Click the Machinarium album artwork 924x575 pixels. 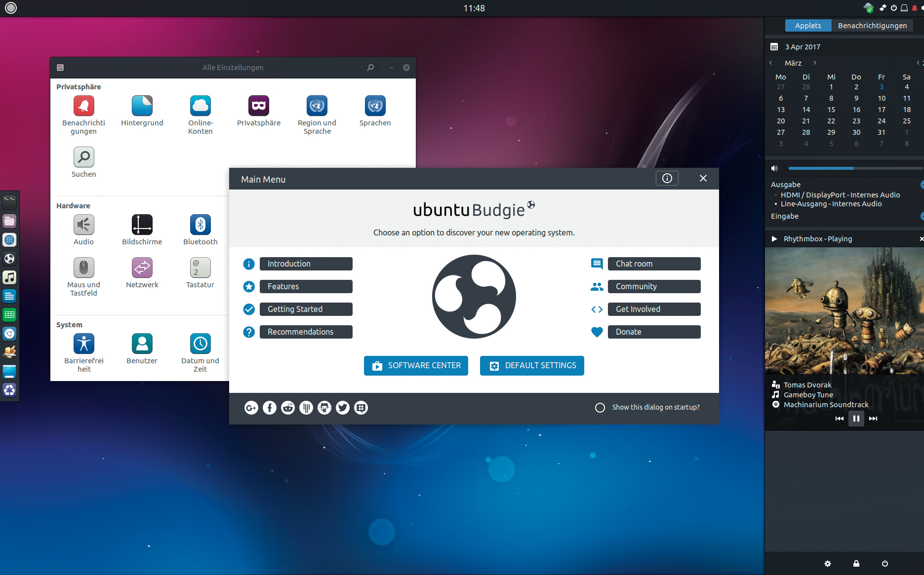click(844, 310)
